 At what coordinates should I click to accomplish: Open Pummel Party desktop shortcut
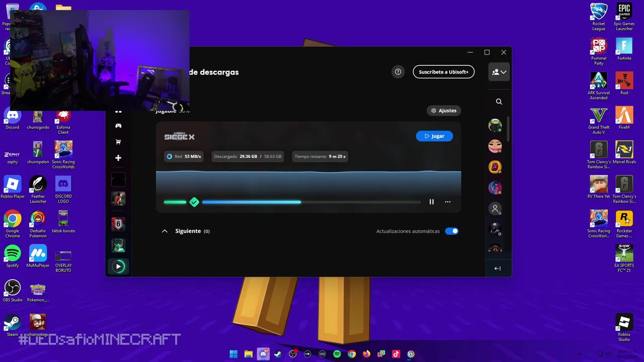click(599, 52)
